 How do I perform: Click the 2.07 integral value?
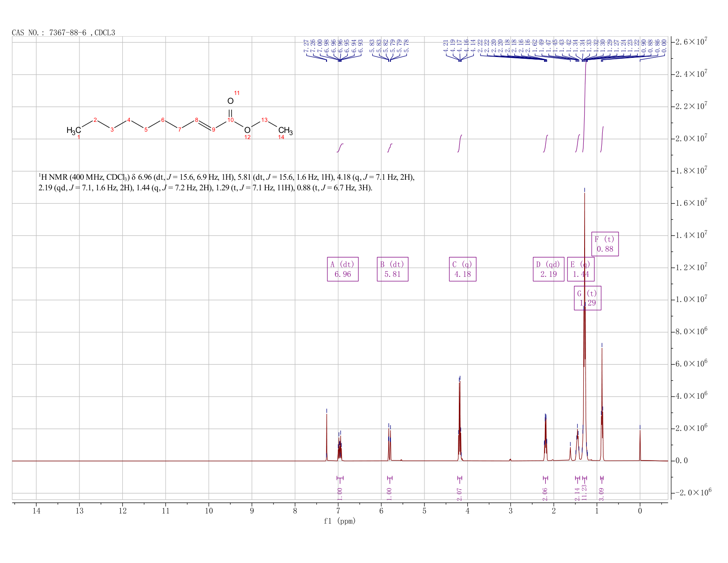pos(459,494)
